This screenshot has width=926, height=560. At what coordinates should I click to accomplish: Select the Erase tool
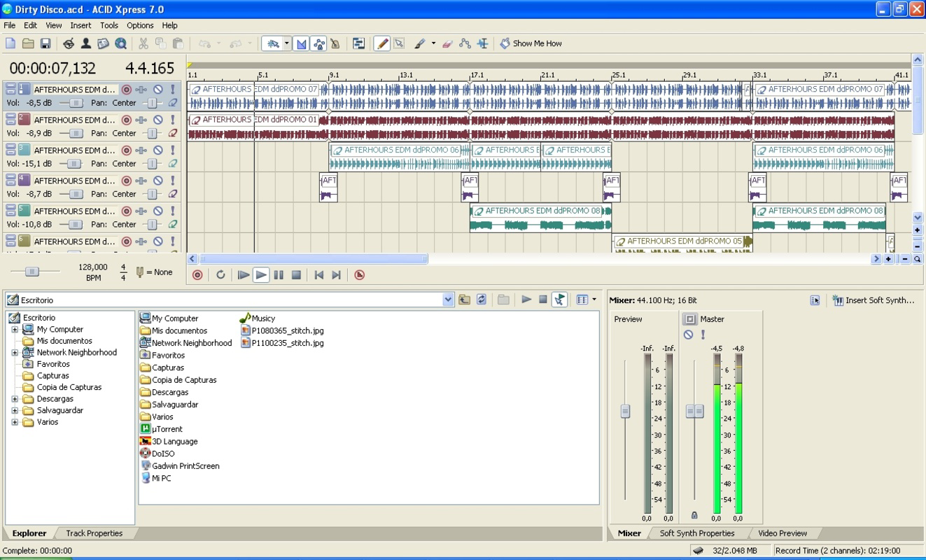pos(448,43)
